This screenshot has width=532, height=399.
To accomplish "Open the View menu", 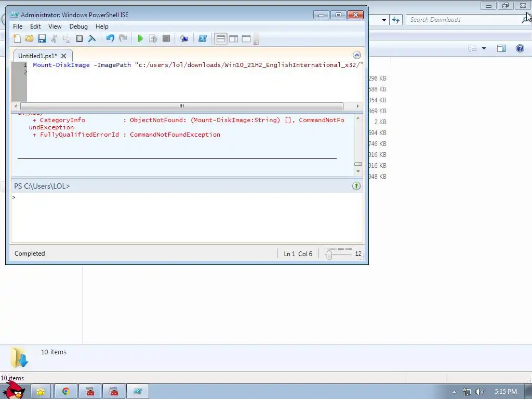I will [55, 26].
